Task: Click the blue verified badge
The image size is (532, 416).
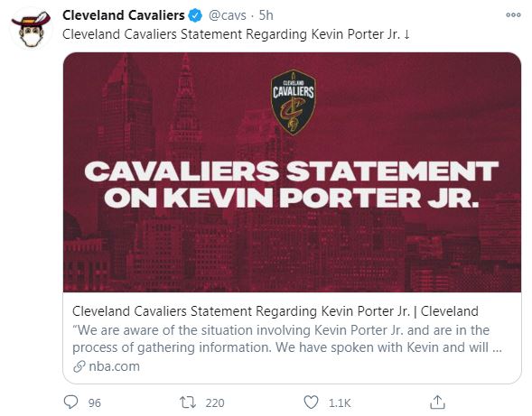Action: pos(195,15)
